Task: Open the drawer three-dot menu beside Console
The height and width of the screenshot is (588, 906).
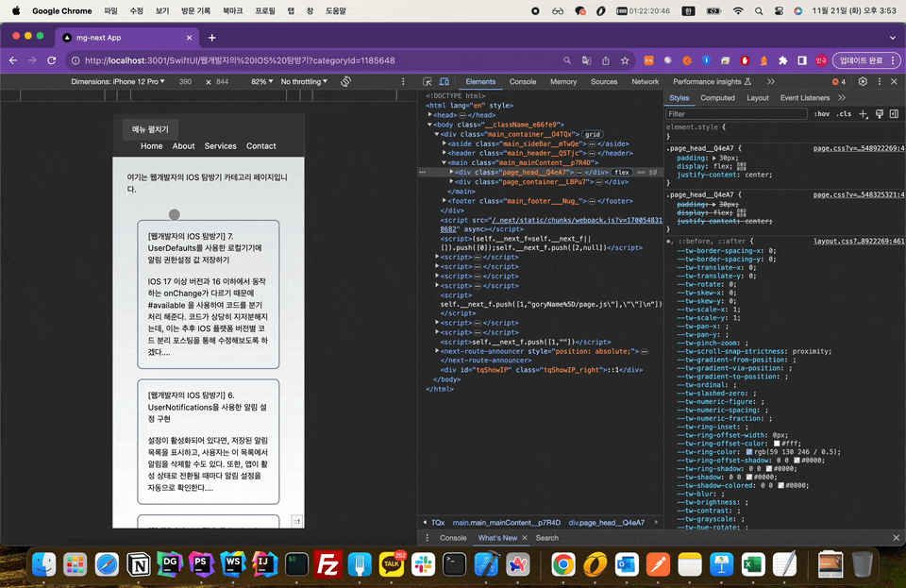Action: (x=427, y=538)
